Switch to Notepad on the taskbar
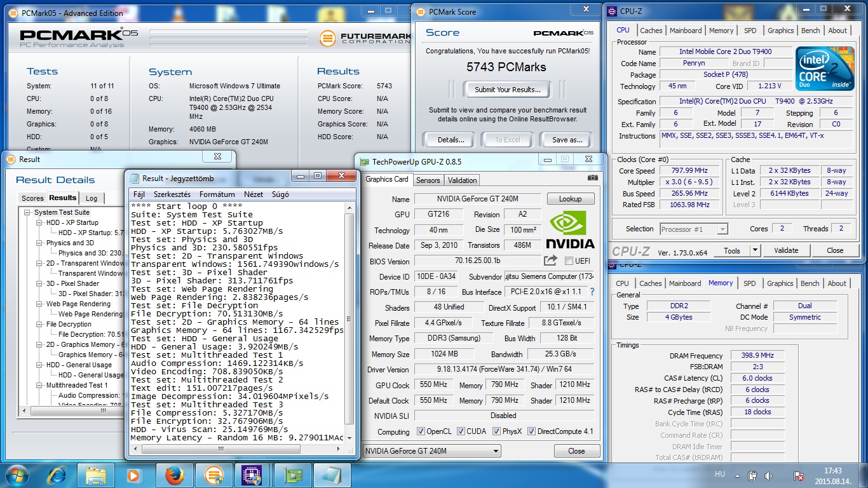 coord(332,475)
